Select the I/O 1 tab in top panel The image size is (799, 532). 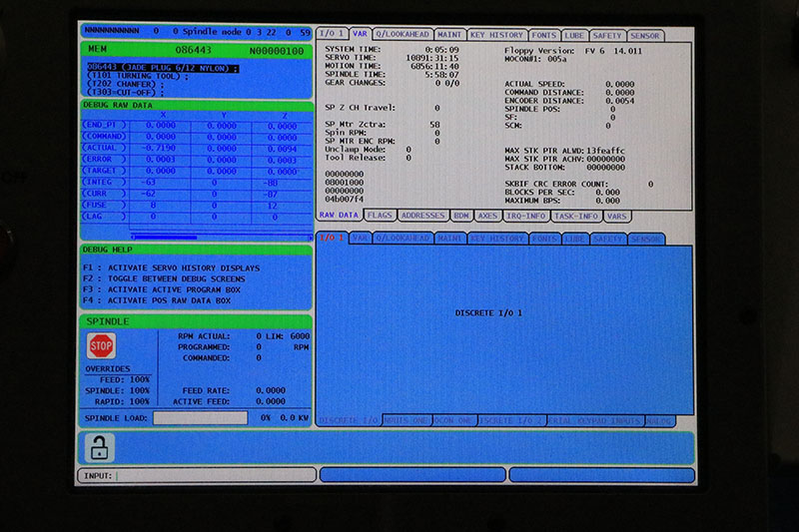click(332, 35)
